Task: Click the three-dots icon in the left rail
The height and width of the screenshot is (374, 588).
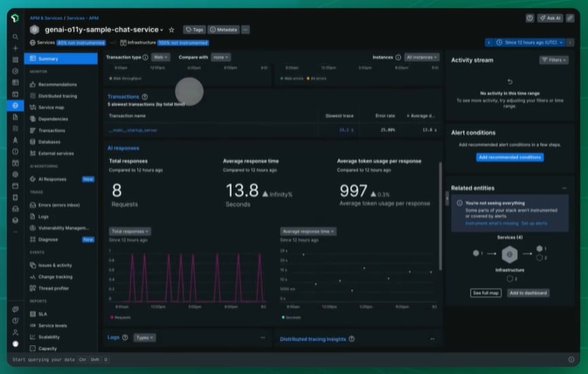Action: click(x=16, y=232)
